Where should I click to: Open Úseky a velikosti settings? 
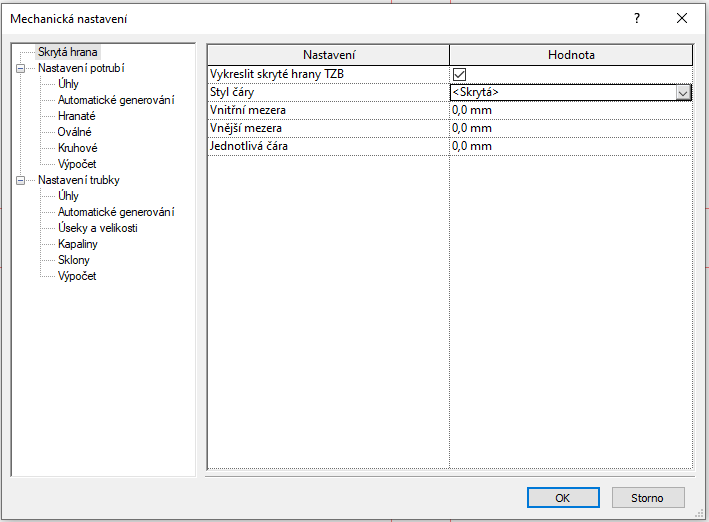click(x=97, y=228)
